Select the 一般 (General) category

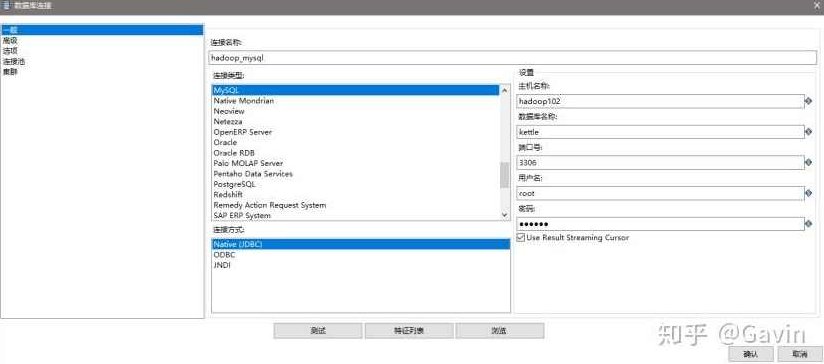pos(102,30)
